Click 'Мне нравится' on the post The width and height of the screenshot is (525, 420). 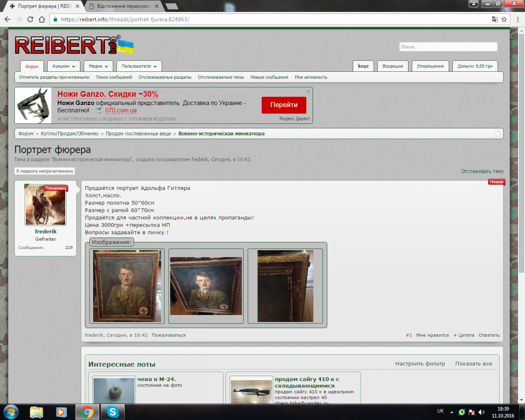433,335
